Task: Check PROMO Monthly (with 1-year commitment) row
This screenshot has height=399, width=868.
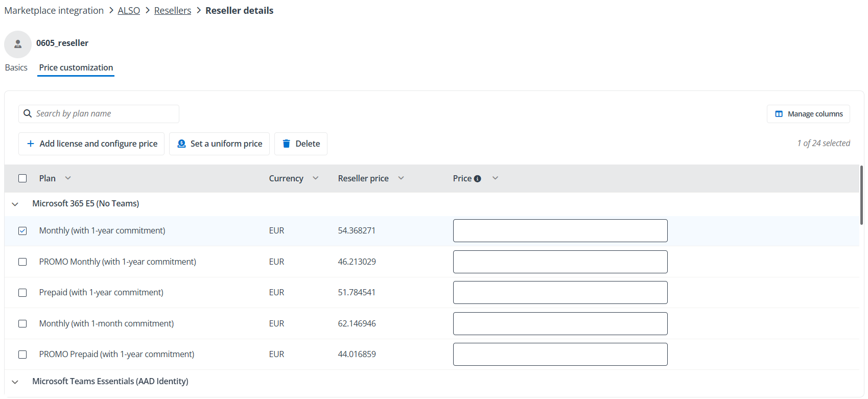Action: [22, 262]
